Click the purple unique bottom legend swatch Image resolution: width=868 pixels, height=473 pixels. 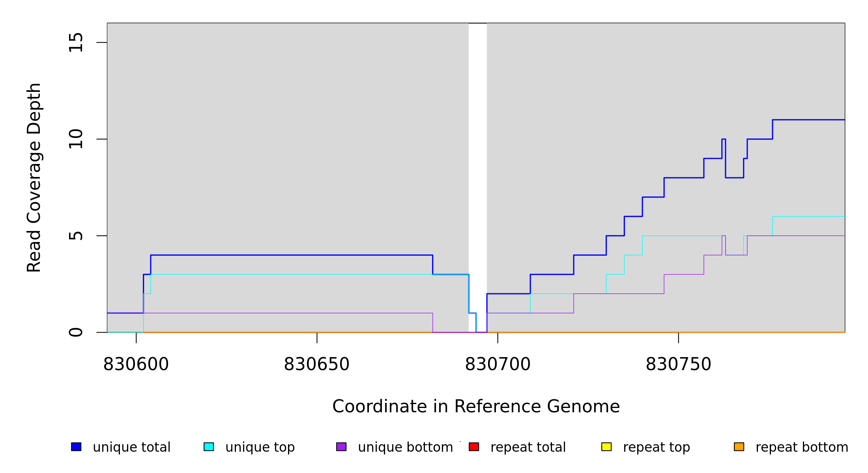pyautogui.click(x=341, y=447)
